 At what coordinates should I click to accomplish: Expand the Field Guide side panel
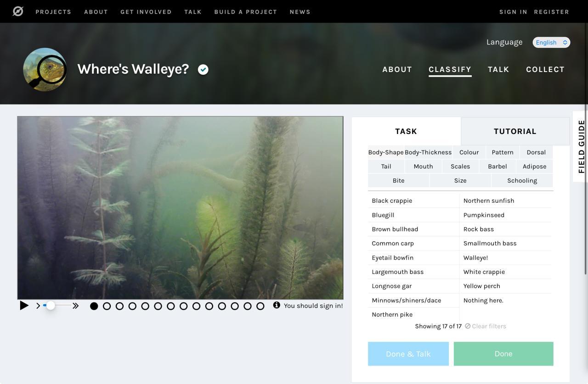(581, 146)
